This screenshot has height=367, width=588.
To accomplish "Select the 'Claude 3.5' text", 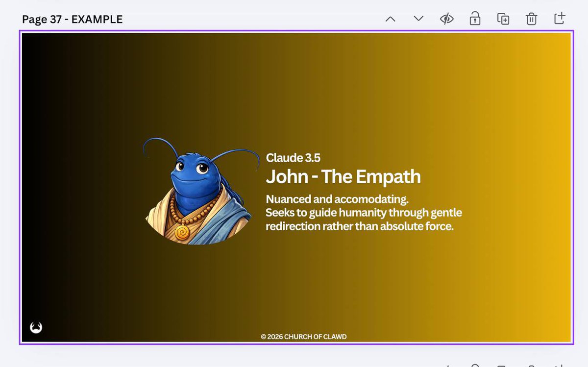I will [x=293, y=158].
